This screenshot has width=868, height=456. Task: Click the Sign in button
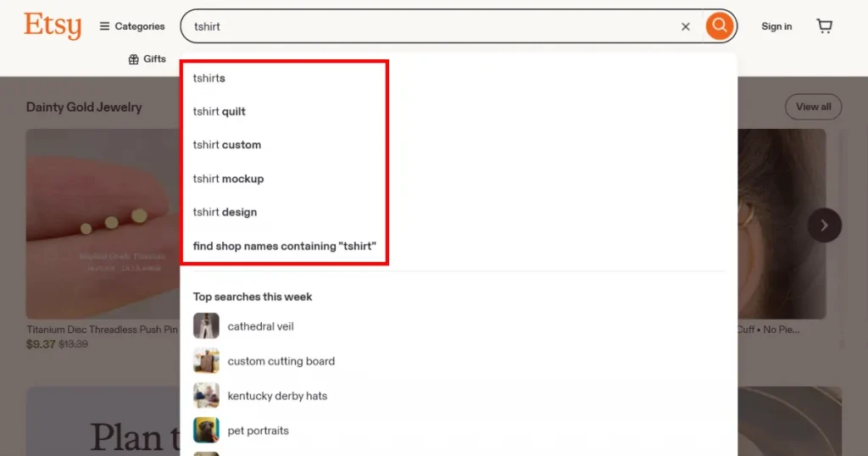(776, 26)
